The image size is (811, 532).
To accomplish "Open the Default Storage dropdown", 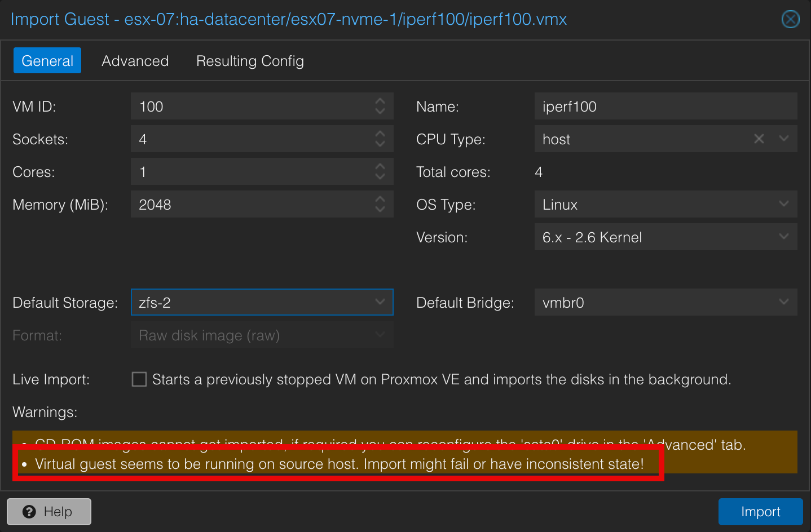I will point(380,302).
